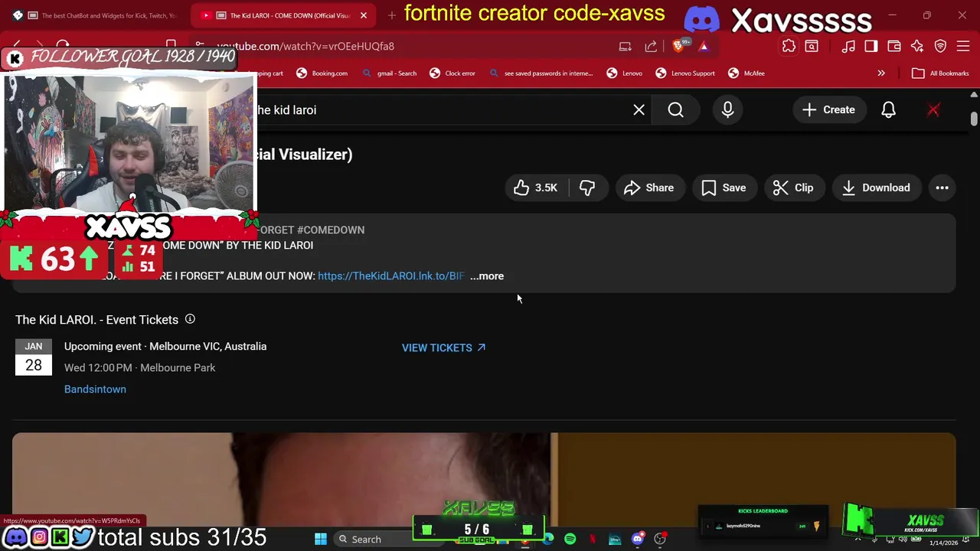Screen dimensions: 980x551
Task: Open Discord from taskbar
Action: click(x=637, y=539)
